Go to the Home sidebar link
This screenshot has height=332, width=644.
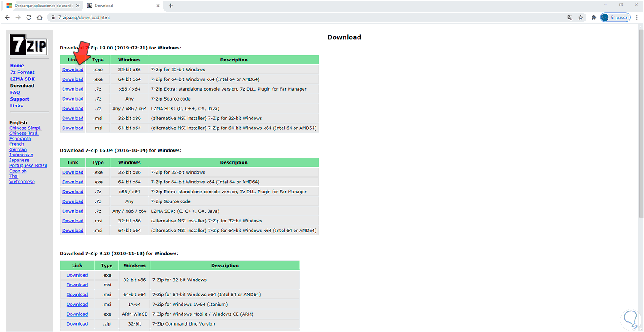tap(17, 66)
